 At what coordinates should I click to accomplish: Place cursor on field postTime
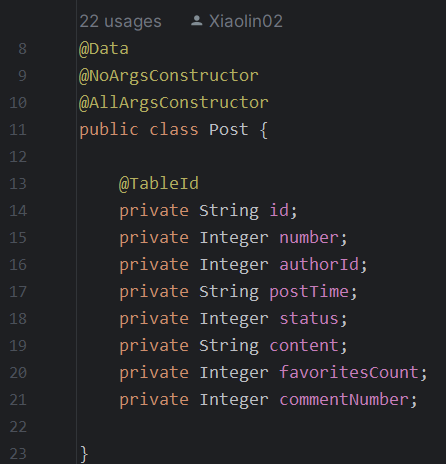click(x=309, y=292)
